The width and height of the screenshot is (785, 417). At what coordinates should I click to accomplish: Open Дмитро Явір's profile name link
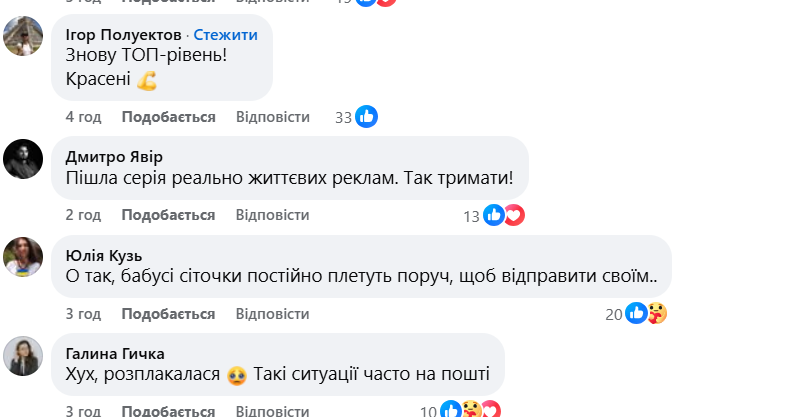click(x=113, y=157)
